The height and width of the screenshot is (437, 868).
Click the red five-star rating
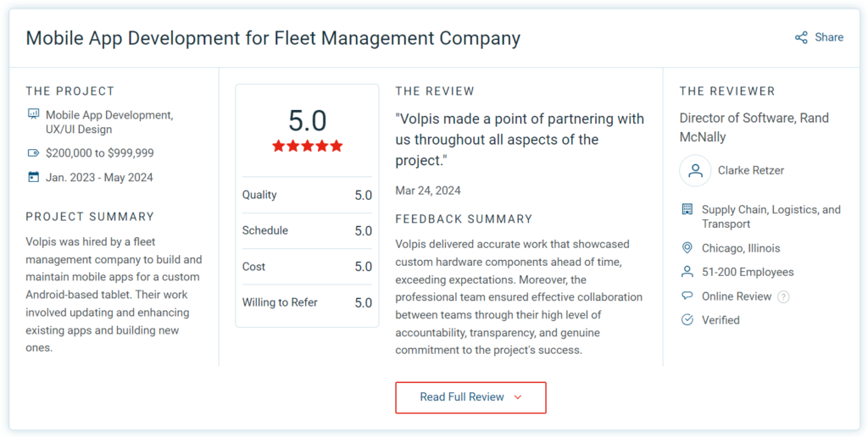coord(307,146)
